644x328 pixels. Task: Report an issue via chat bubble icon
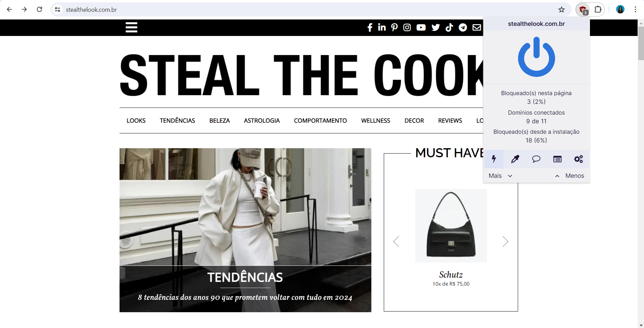[x=536, y=159]
